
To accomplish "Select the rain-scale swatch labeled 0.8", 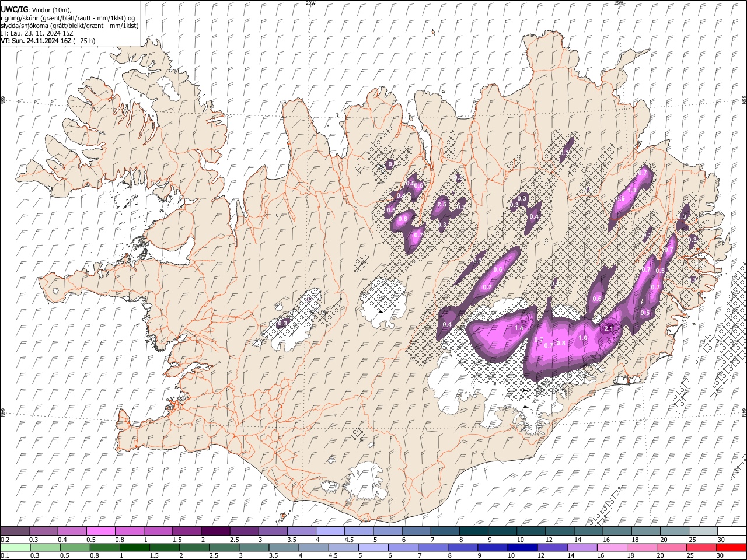I will pos(104,547).
